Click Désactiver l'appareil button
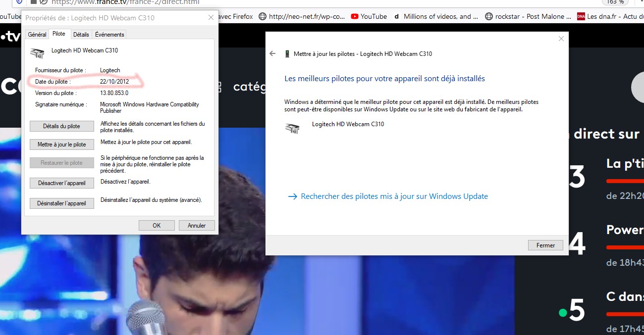The image size is (644, 335). pos(62,183)
